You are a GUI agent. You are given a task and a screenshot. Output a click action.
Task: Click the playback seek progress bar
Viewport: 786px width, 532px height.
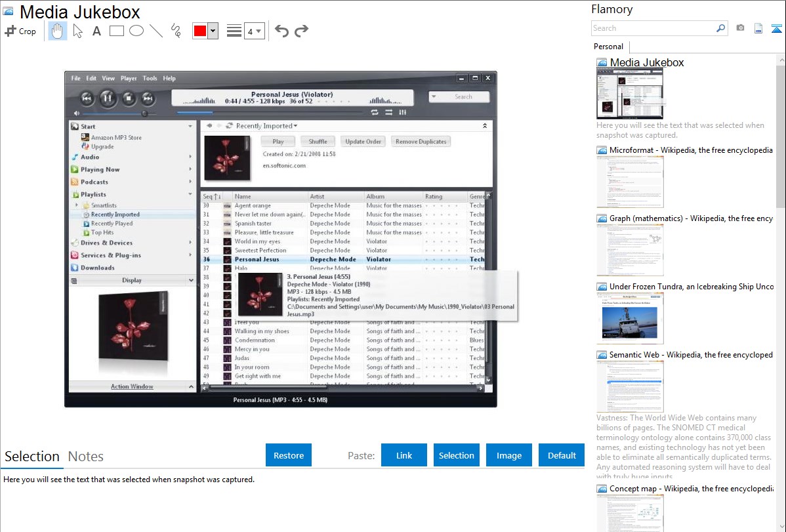(x=270, y=112)
